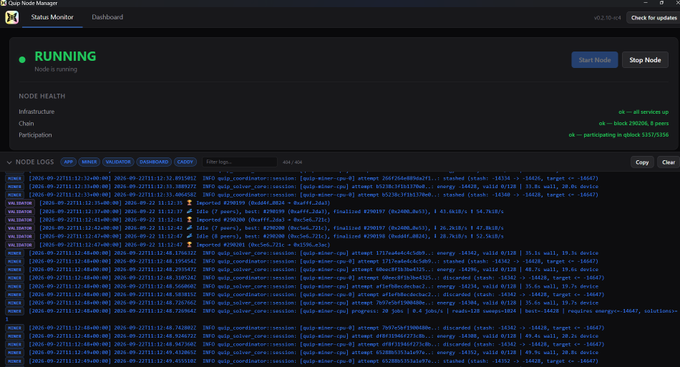Click the 404 / 404 log count
This screenshot has width=680, height=367.
point(292,162)
